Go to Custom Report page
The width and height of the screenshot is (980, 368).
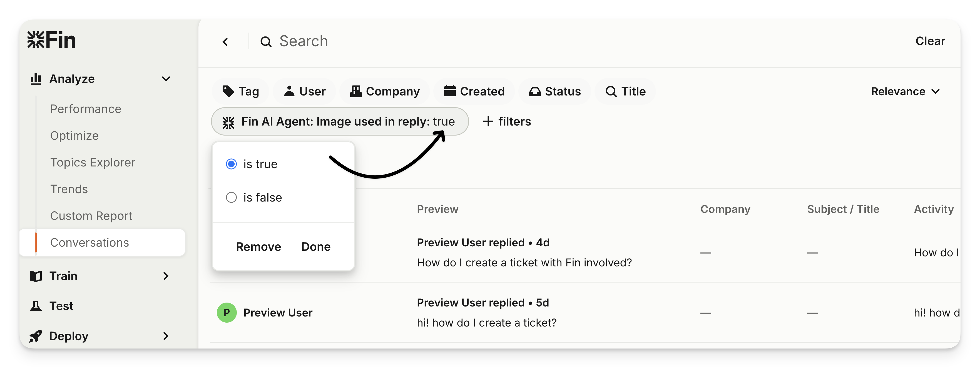pyautogui.click(x=91, y=216)
